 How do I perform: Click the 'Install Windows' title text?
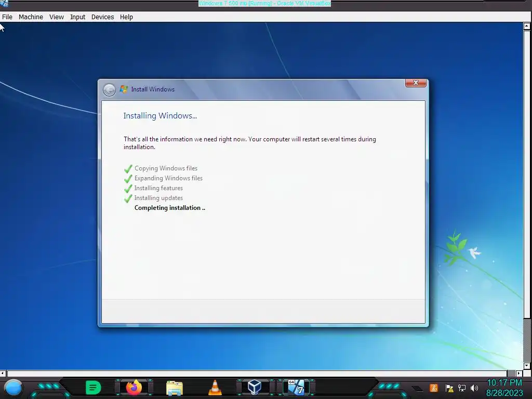(x=153, y=89)
